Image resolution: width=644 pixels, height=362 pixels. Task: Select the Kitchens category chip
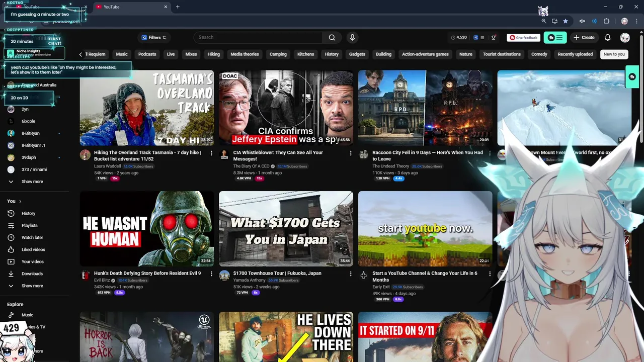point(305,54)
